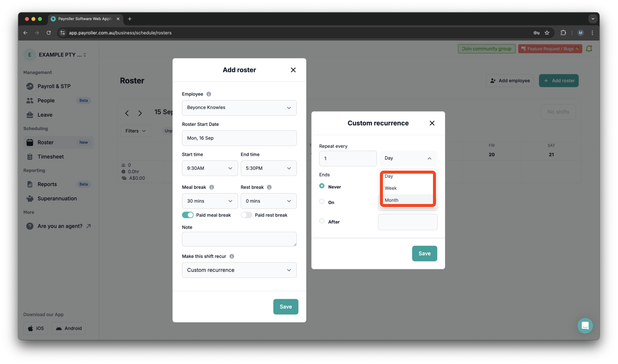
Task: Toggle the Paid meal break switch
Action: coord(188,215)
